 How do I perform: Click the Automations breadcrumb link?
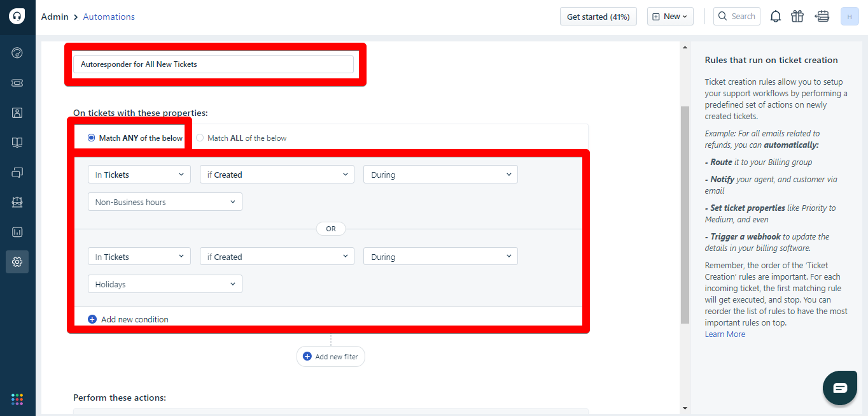click(109, 17)
